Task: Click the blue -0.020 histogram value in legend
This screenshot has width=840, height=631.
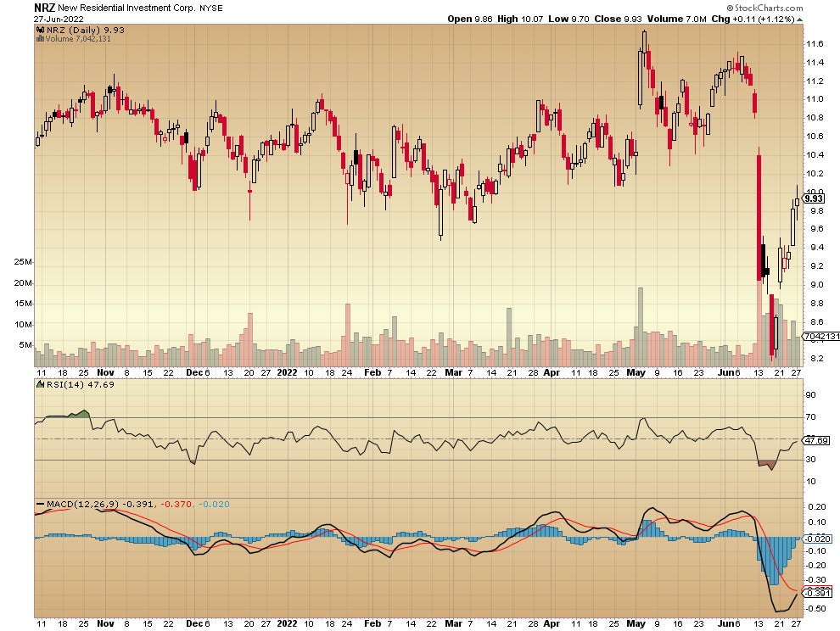Action: coord(214,504)
